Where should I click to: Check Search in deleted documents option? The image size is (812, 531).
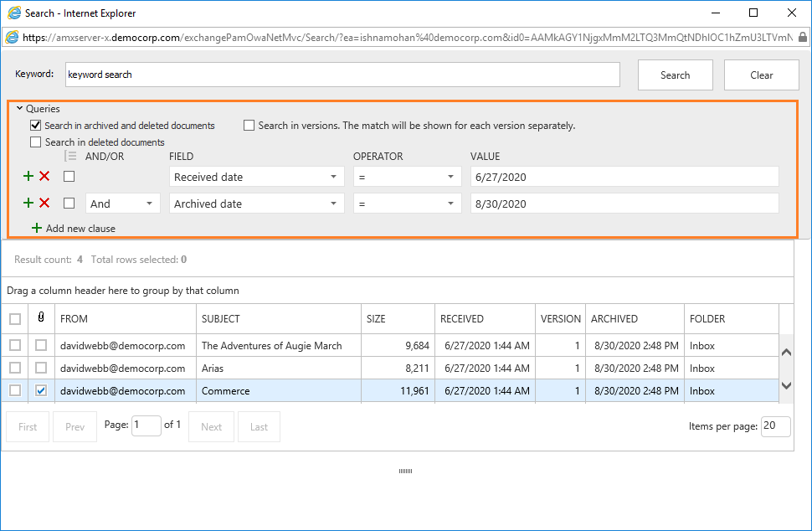click(36, 142)
